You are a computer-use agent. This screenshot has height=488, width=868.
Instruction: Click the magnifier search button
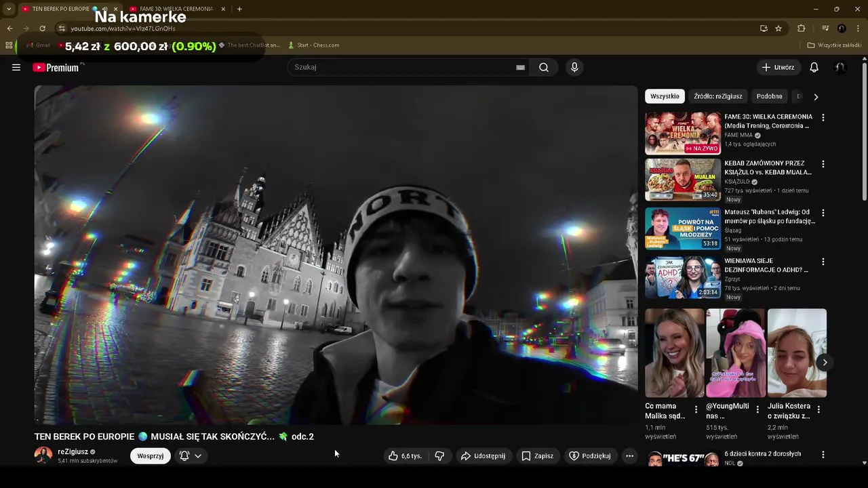pos(544,67)
